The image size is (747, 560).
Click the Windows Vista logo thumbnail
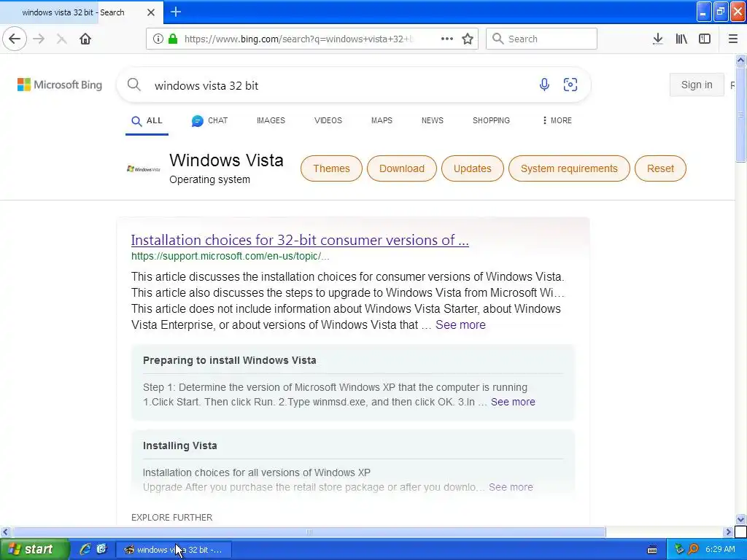[144, 169]
